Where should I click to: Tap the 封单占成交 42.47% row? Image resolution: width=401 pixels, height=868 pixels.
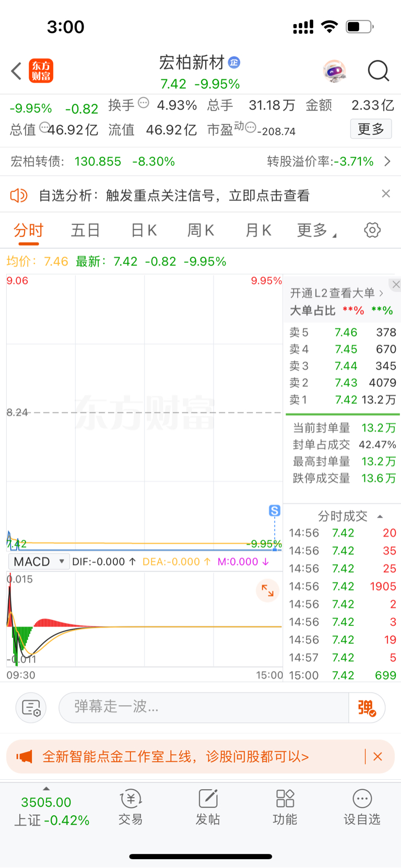pos(344,445)
